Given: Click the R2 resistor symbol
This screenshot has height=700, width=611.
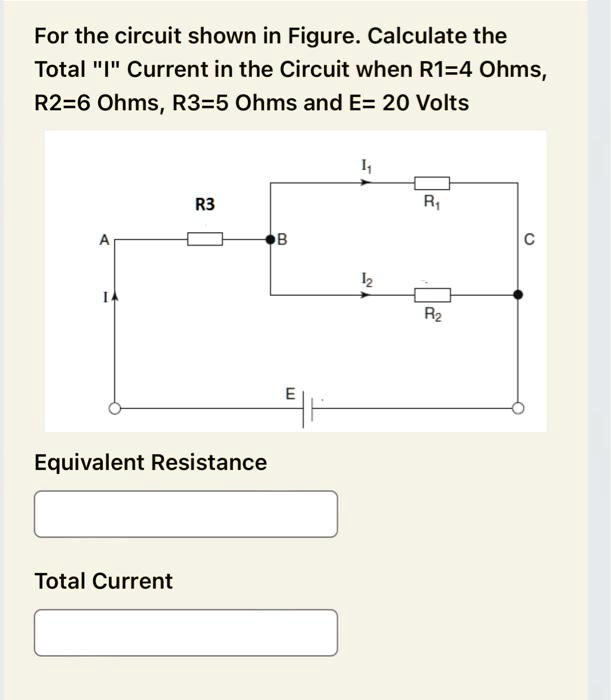Looking at the screenshot, I should [x=432, y=295].
